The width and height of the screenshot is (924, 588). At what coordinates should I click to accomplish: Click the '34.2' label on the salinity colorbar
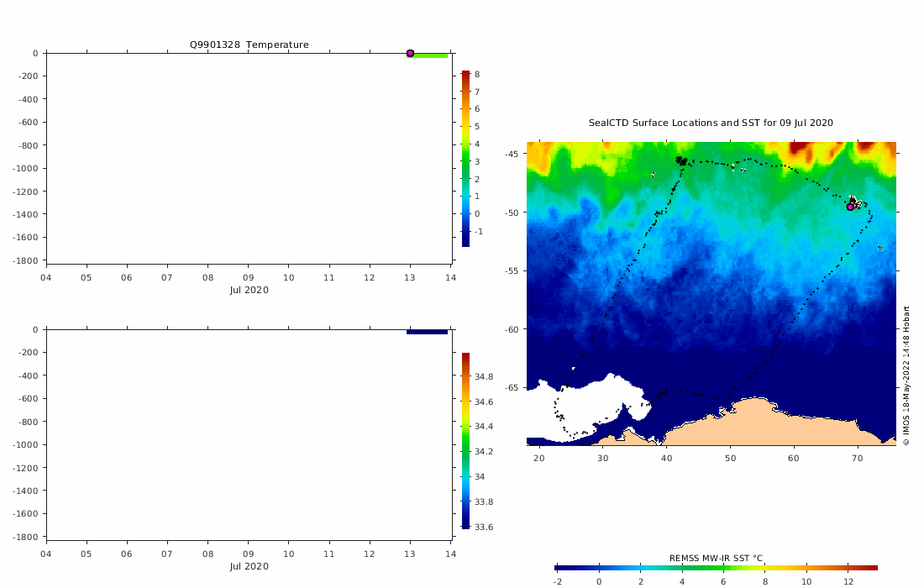point(484,451)
